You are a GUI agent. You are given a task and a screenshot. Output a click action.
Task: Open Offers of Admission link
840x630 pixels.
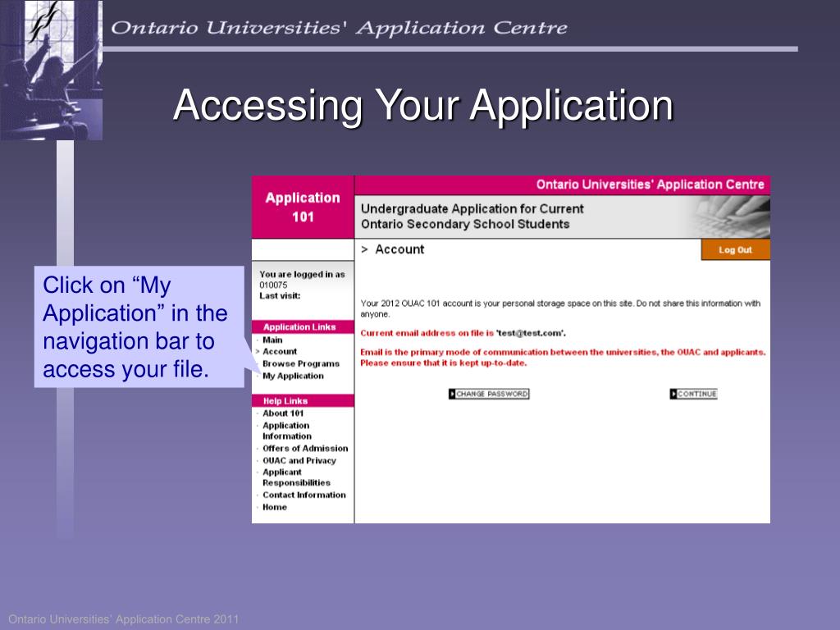click(x=305, y=449)
